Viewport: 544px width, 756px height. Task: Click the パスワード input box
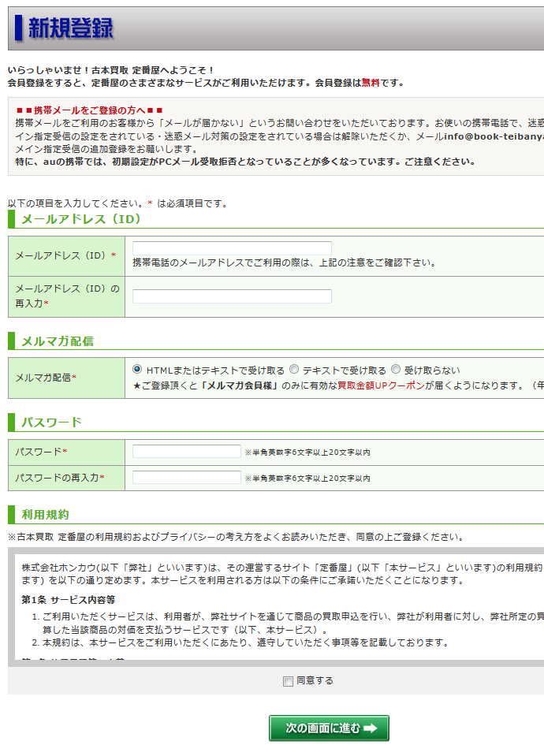(186, 452)
